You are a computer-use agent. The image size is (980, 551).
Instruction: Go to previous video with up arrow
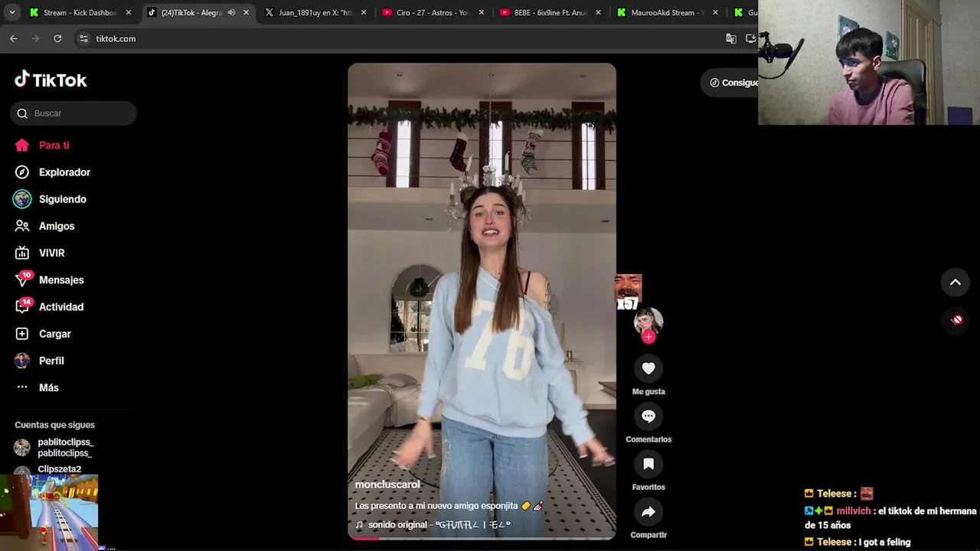955,282
